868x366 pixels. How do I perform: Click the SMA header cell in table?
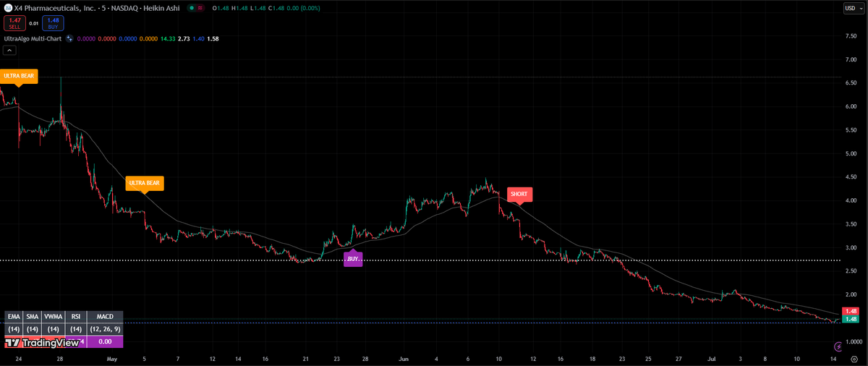[31, 317]
